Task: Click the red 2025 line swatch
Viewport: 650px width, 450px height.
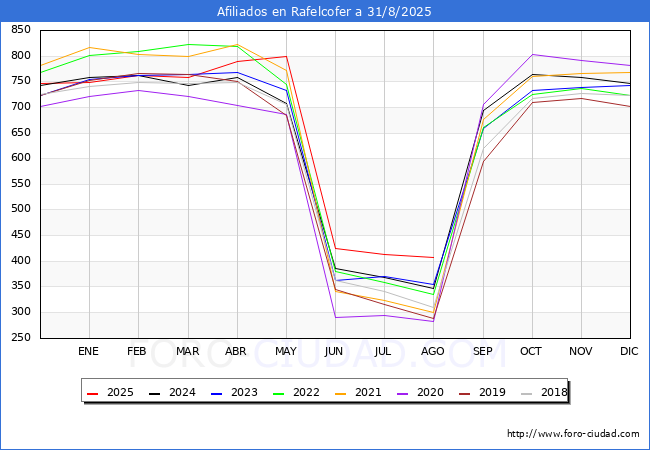Action: point(94,393)
